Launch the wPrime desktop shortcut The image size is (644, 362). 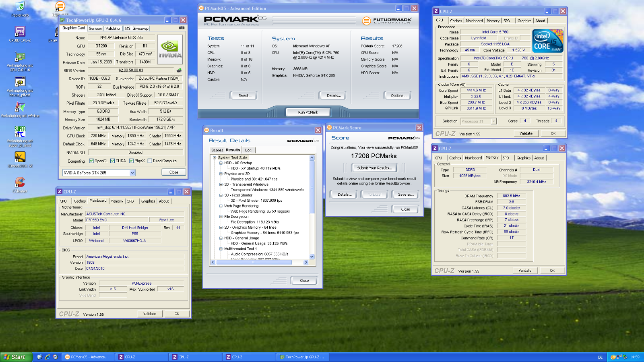click(20, 110)
